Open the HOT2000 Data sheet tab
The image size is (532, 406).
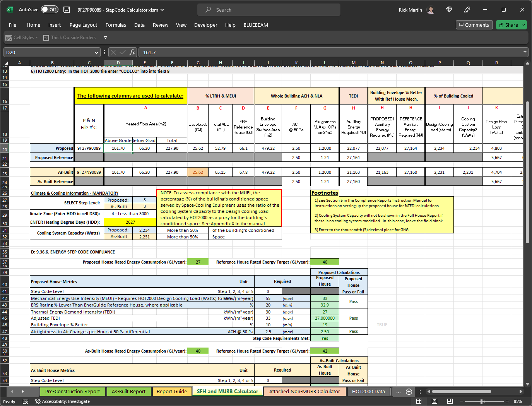tap(368, 392)
